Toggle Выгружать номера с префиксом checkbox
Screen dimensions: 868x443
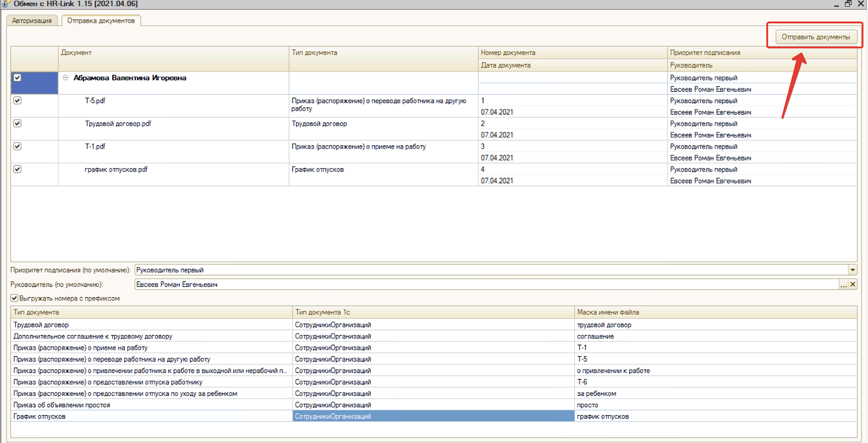pos(15,298)
